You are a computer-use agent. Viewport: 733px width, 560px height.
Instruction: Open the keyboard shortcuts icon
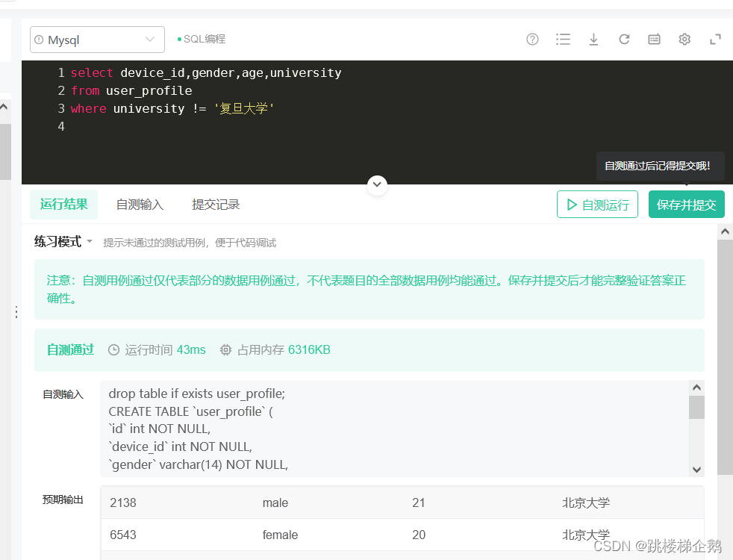[x=654, y=40]
